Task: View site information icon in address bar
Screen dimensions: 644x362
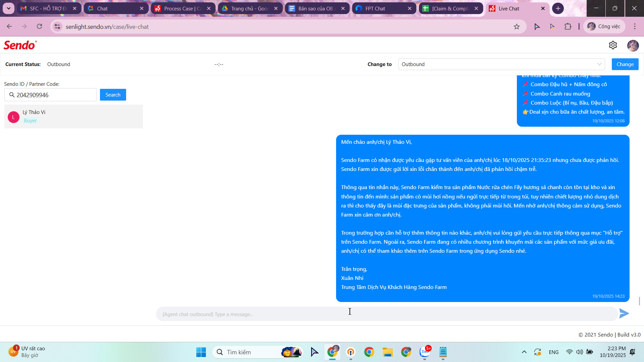Action: pyautogui.click(x=58, y=27)
